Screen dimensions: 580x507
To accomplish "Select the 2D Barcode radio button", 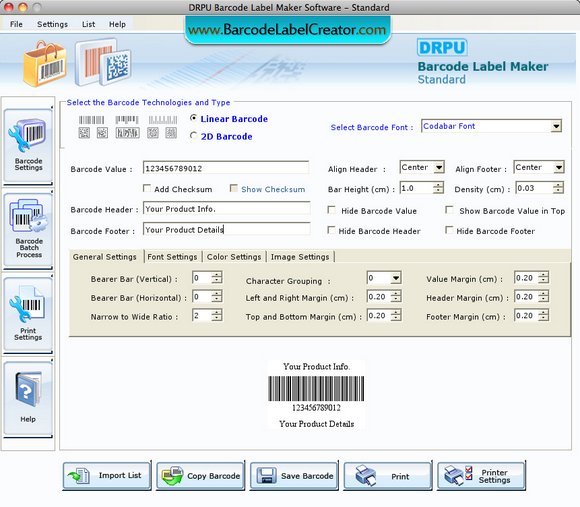I will click(193, 136).
